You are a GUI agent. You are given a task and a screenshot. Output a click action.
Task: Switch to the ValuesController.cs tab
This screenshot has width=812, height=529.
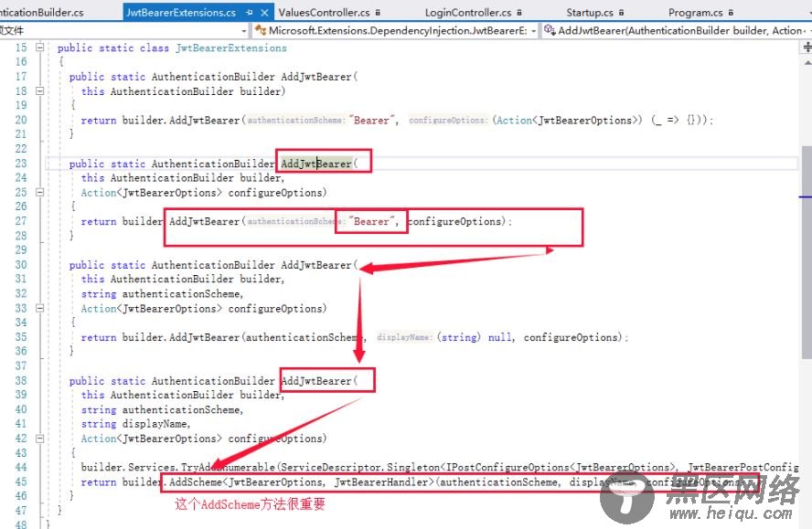coord(325,13)
